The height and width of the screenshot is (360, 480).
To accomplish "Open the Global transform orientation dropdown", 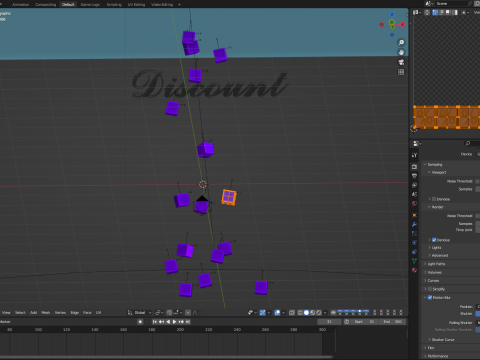I will pos(140,313).
